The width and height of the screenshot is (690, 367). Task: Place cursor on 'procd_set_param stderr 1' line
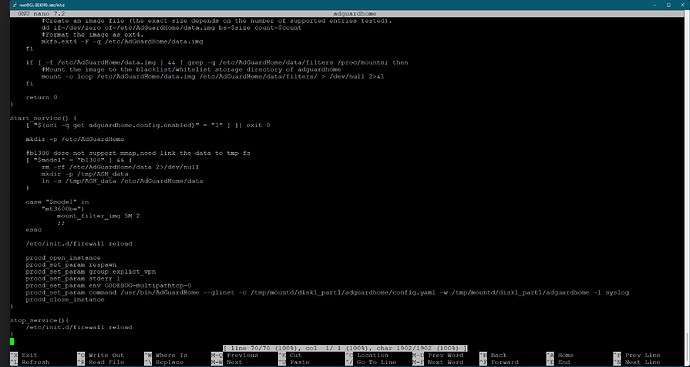(x=73, y=279)
